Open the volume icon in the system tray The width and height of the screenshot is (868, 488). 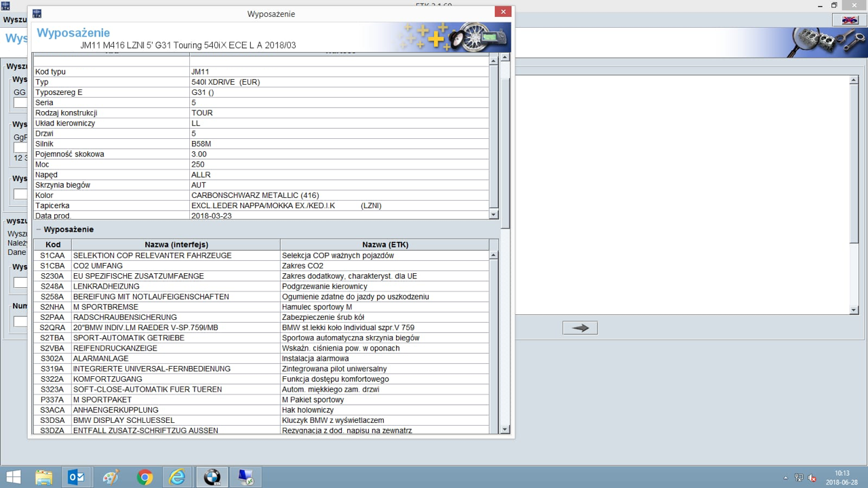tap(812, 478)
